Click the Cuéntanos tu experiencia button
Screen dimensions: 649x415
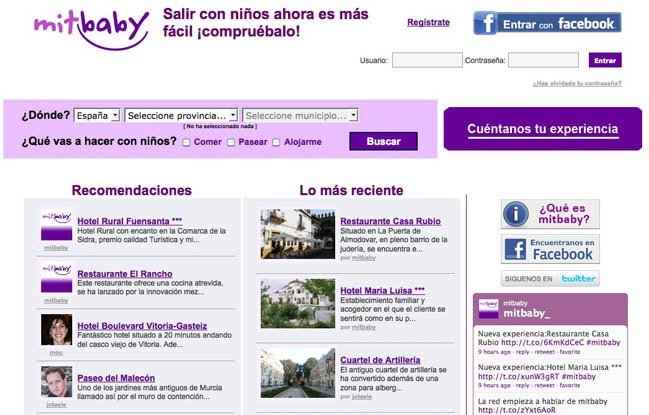542,129
